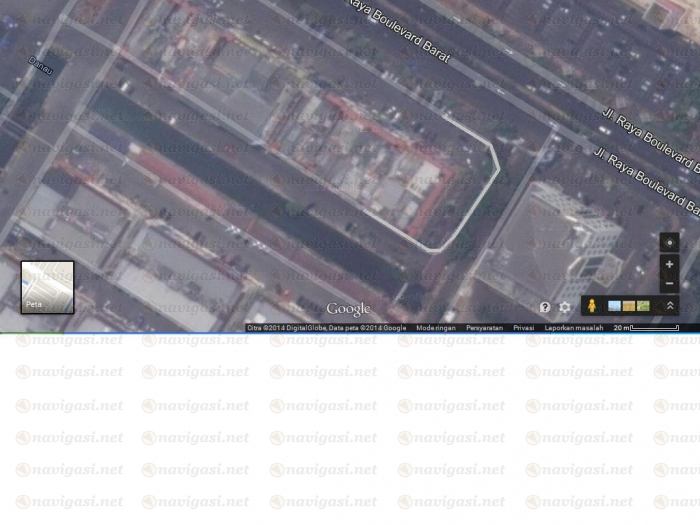Click the middle tan imagery thumbnail

tap(629, 306)
